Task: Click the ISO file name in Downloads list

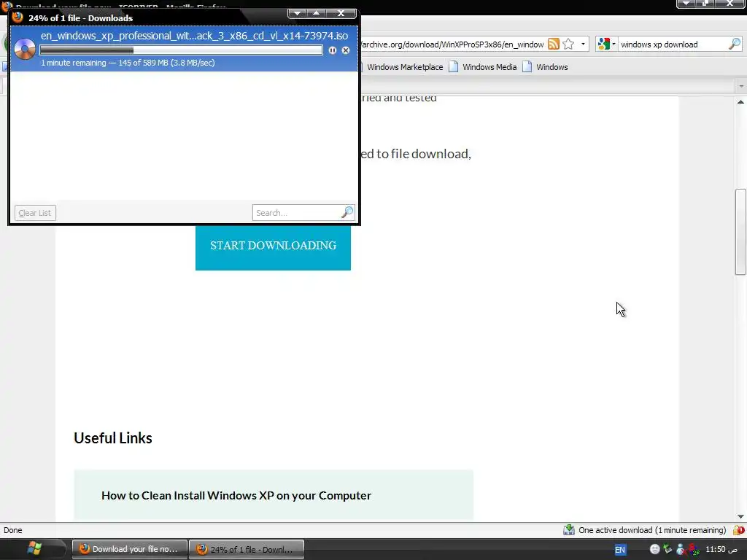Action: [x=194, y=36]
